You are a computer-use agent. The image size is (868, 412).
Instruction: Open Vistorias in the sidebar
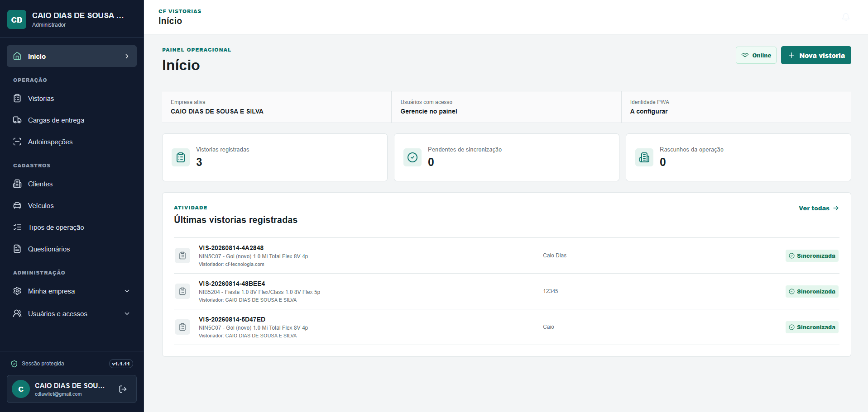[x=72, y=98]
